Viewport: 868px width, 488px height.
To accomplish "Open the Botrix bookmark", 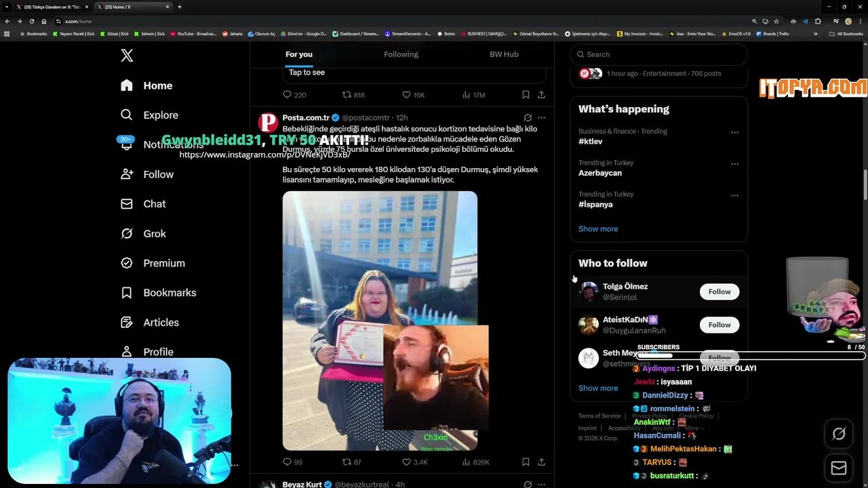I will pyautogui.click(x=446, y=34).
